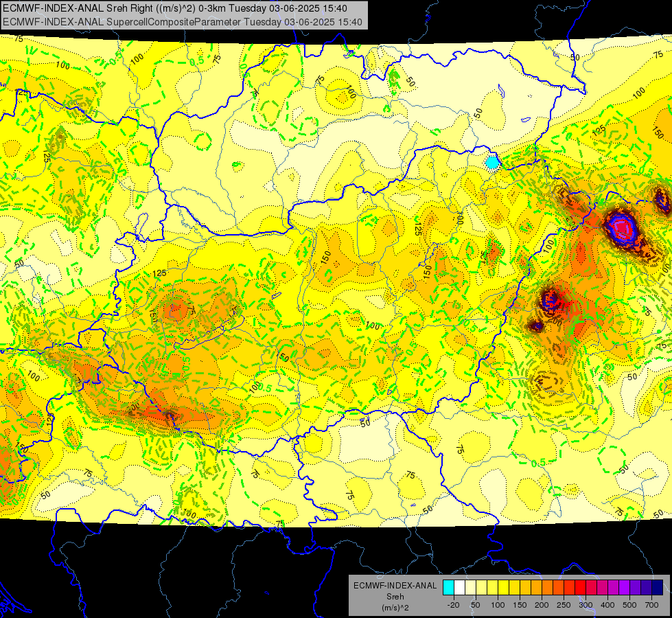The image size is (672, 618).
Task: Pick the bright violet swatch left of 500
Action: coord(625,587)
